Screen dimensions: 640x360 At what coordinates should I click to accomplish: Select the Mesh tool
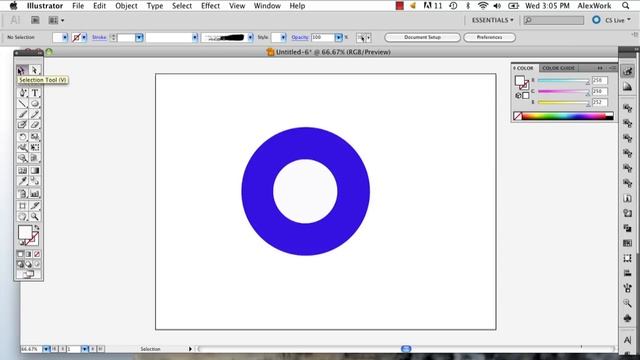pyautogui.click(x=22, y=171)
